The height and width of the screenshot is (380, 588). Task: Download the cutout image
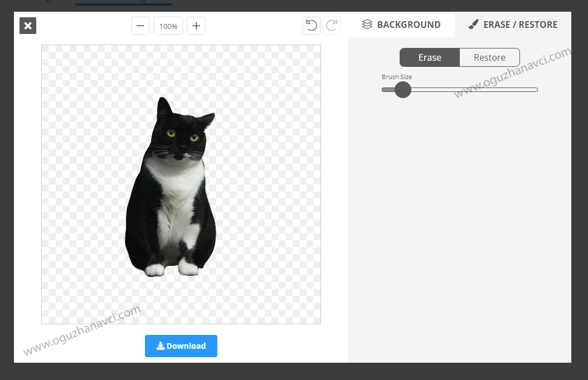point(181,346)
